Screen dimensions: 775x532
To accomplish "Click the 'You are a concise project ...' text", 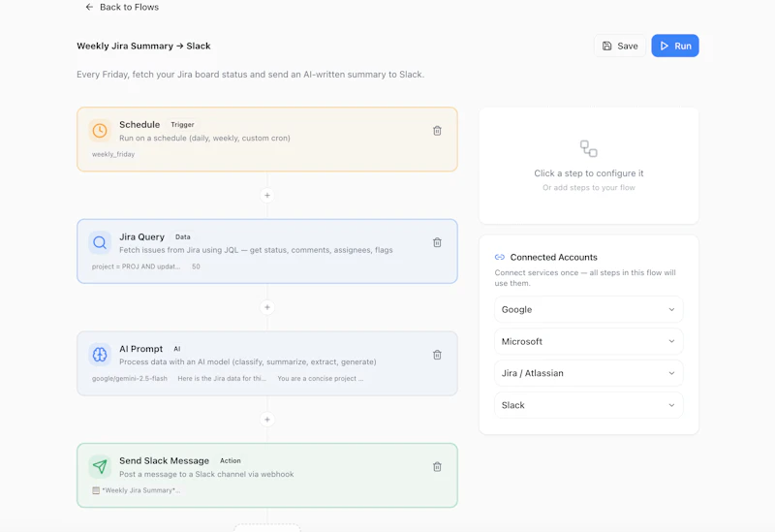I will [321, 379].
